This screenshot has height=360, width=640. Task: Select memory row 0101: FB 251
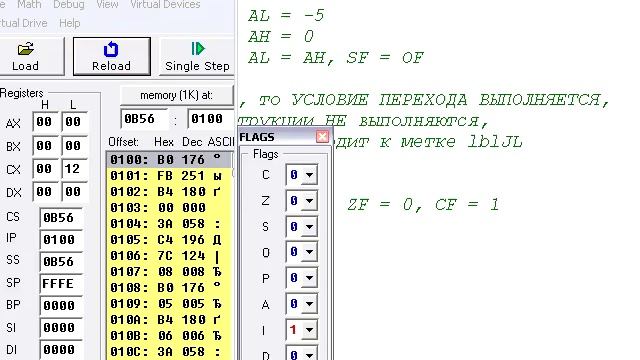point(169,176)
